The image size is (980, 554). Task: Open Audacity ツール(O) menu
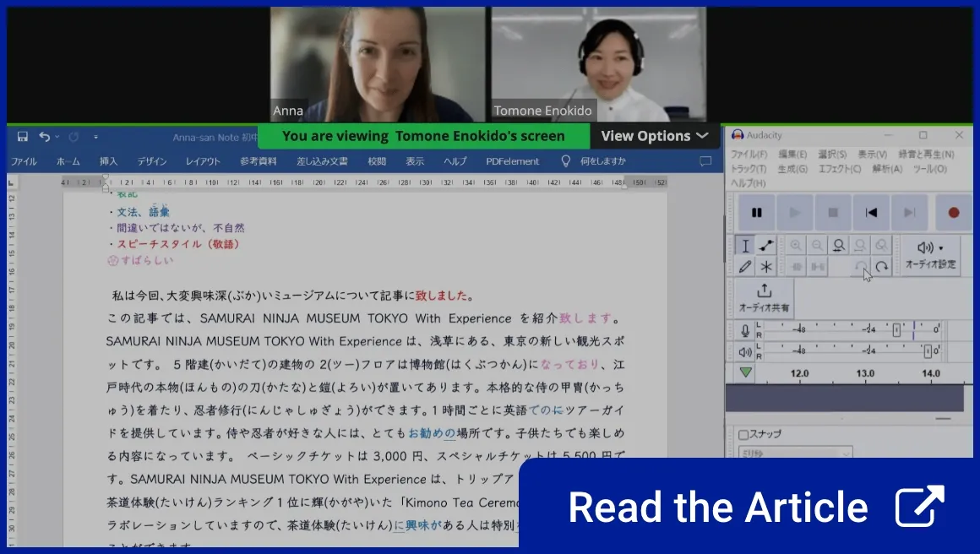[x=930, y=169]
